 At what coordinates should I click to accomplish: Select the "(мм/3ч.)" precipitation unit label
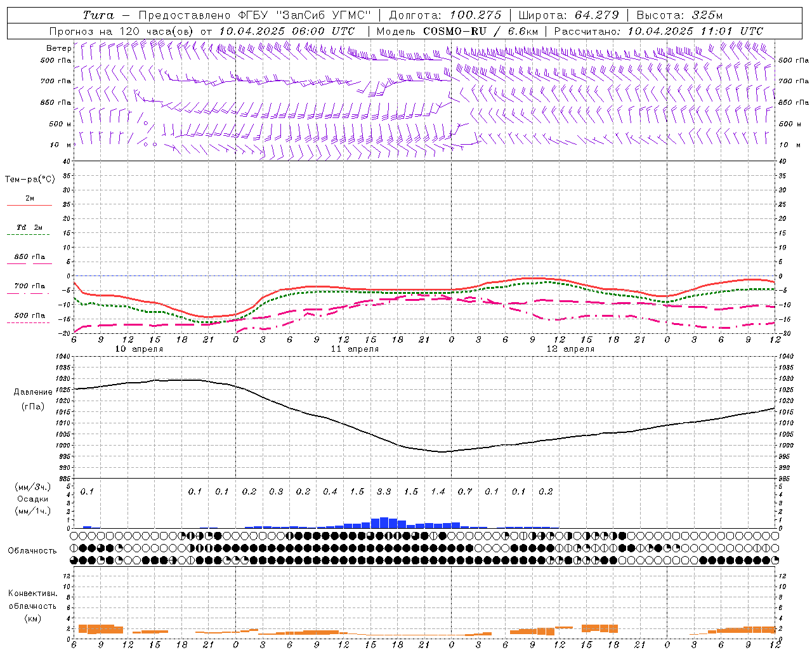tap(32, 487)
